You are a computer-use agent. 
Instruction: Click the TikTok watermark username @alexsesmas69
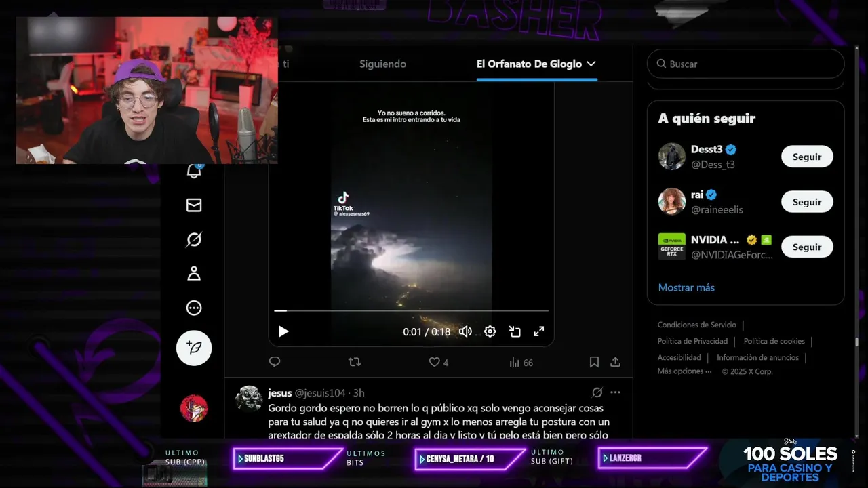click(x=351, y=213)
